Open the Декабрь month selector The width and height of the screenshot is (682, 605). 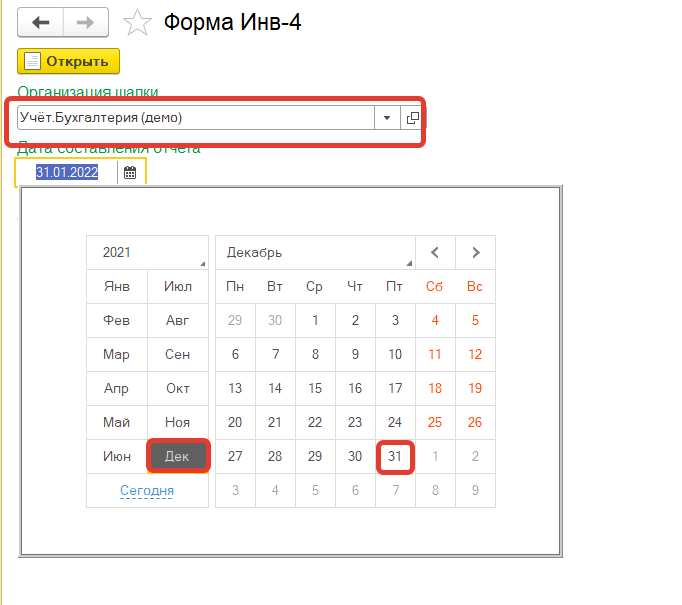pyautogui.click(x=315, y=252)
